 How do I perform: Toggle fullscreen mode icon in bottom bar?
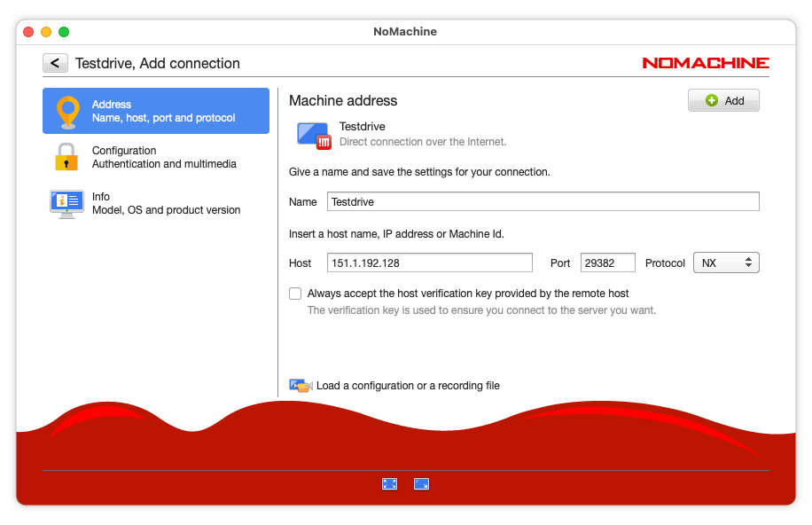389,484
